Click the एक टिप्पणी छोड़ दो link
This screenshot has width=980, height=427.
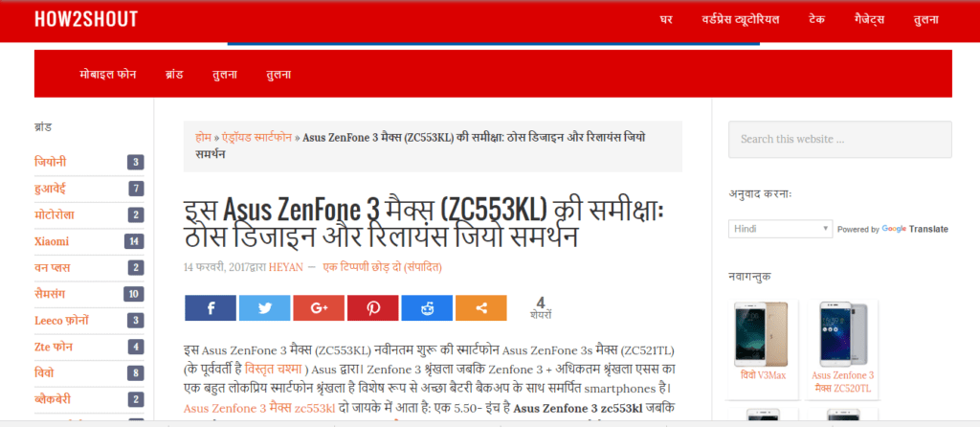pos(362,267)
